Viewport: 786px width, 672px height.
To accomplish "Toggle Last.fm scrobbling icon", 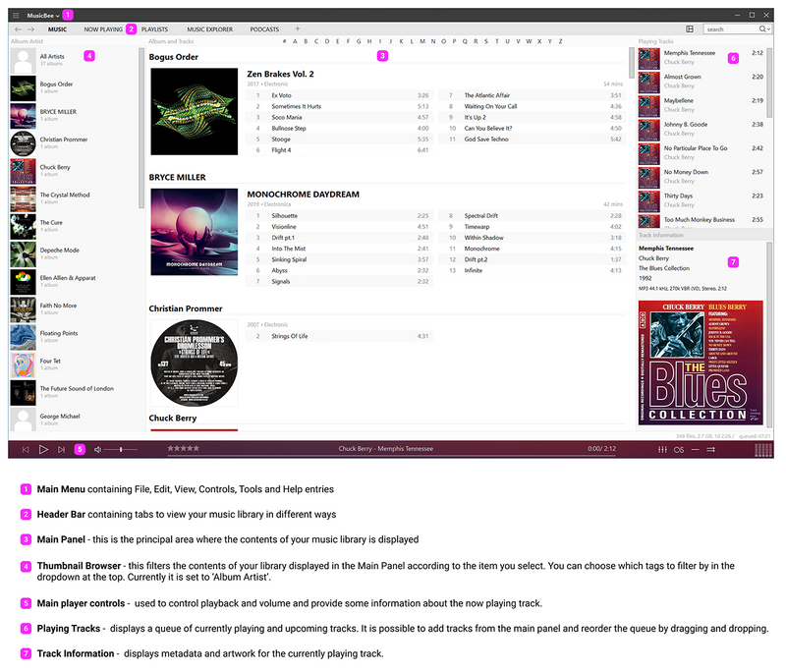I will (x=679, y=450).
